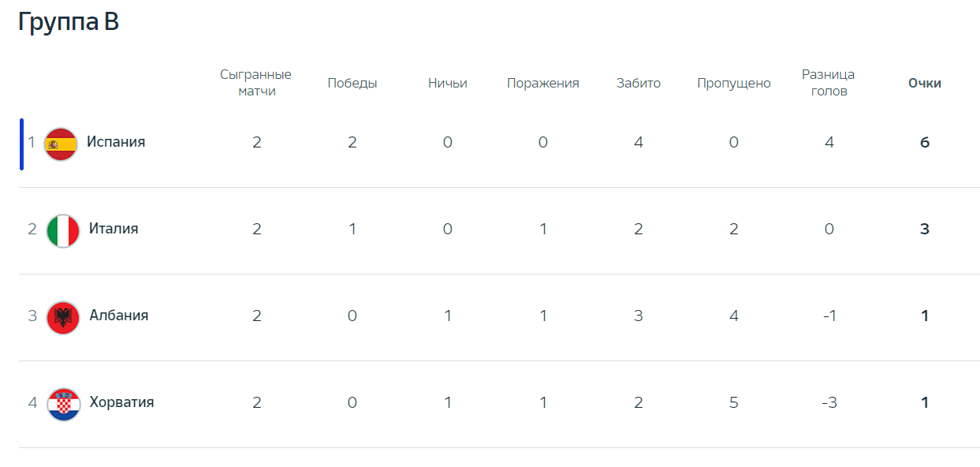
Task: Click the Разница голов column header
Action: 829,83
